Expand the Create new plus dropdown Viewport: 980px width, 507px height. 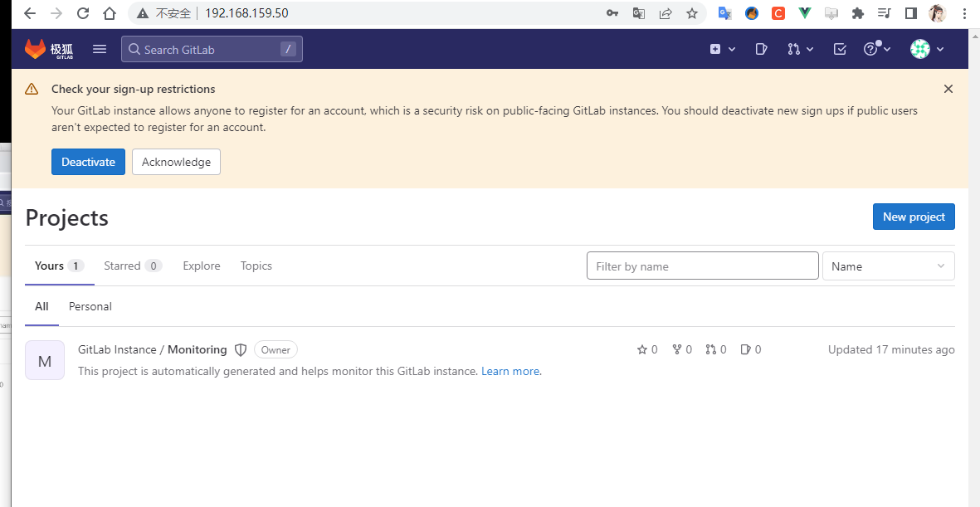pos(723,50)
